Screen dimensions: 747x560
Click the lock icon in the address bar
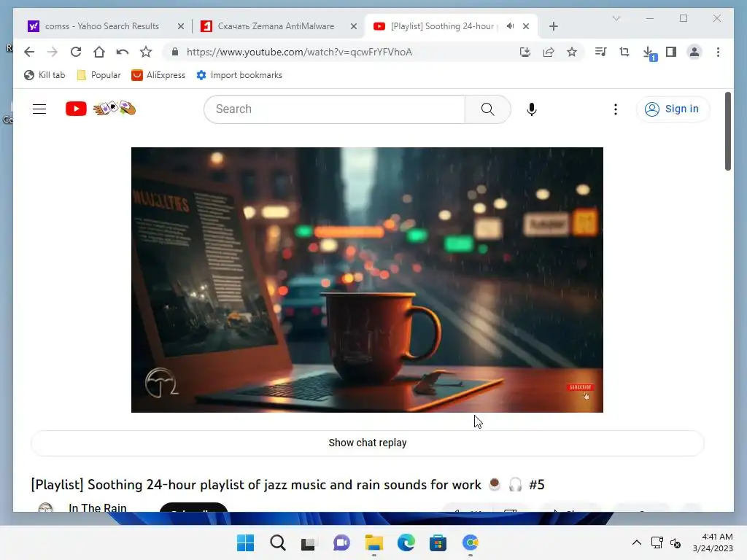(x=175, y=52)
